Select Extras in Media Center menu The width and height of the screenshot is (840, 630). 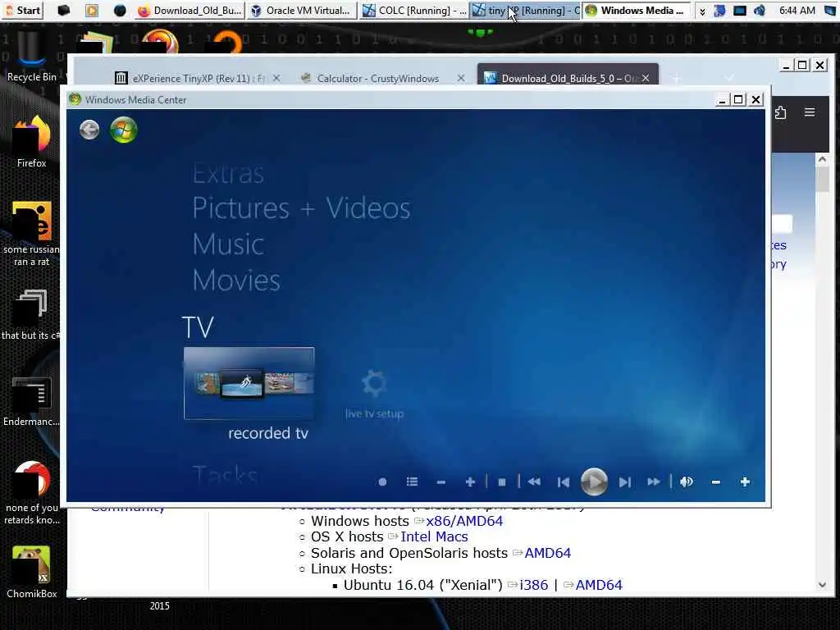pyautogui.click(x=228, y=174)
